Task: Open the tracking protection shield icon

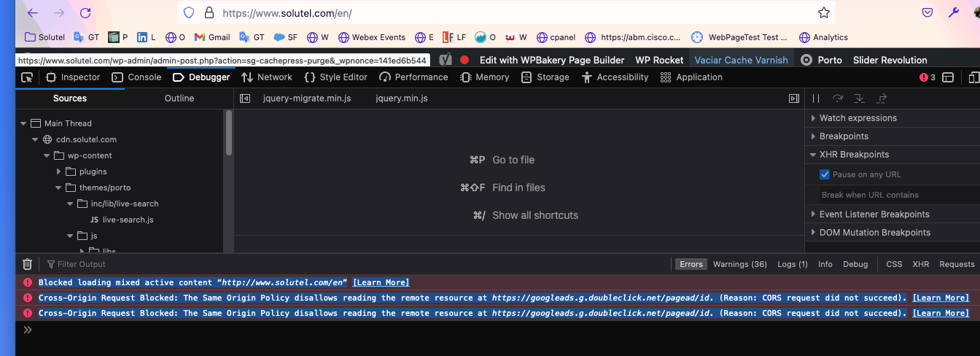Action: point(189,12)
